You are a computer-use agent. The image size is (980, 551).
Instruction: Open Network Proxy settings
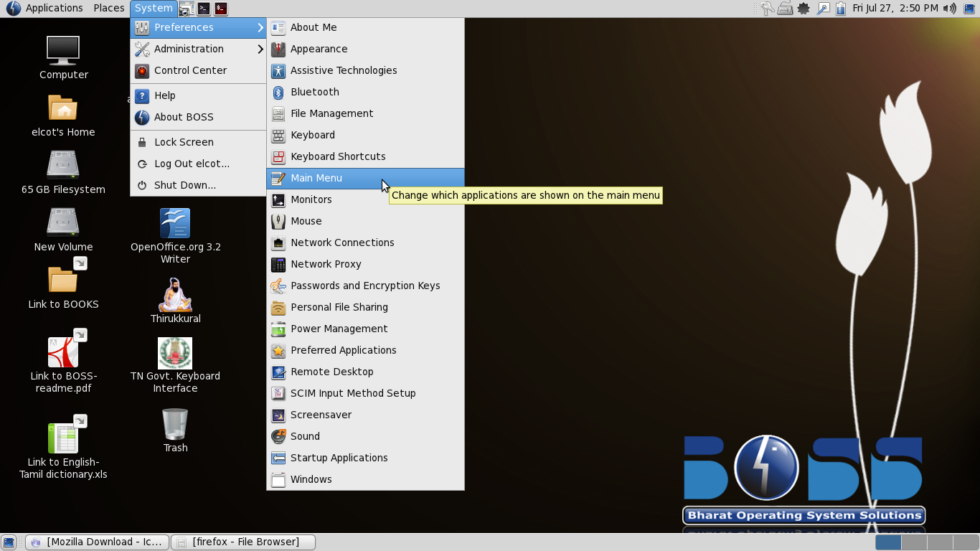point(365,264)
